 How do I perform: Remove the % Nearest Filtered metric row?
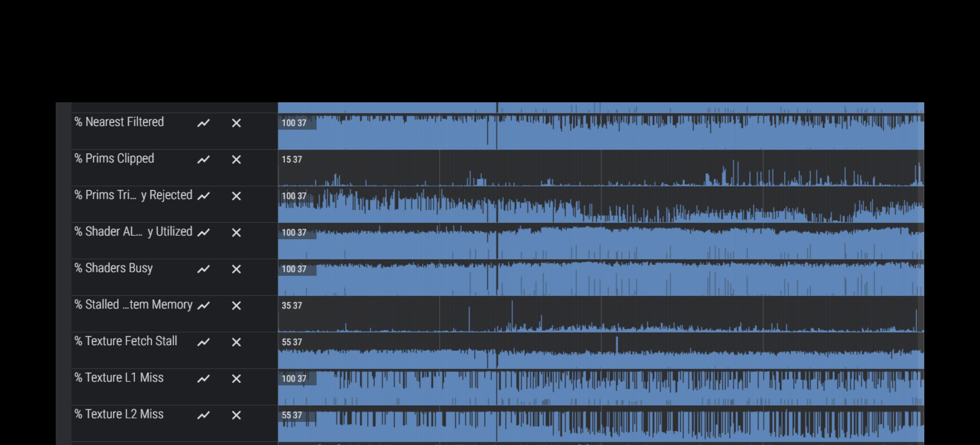pyautogui.click(x=236, y=123)
